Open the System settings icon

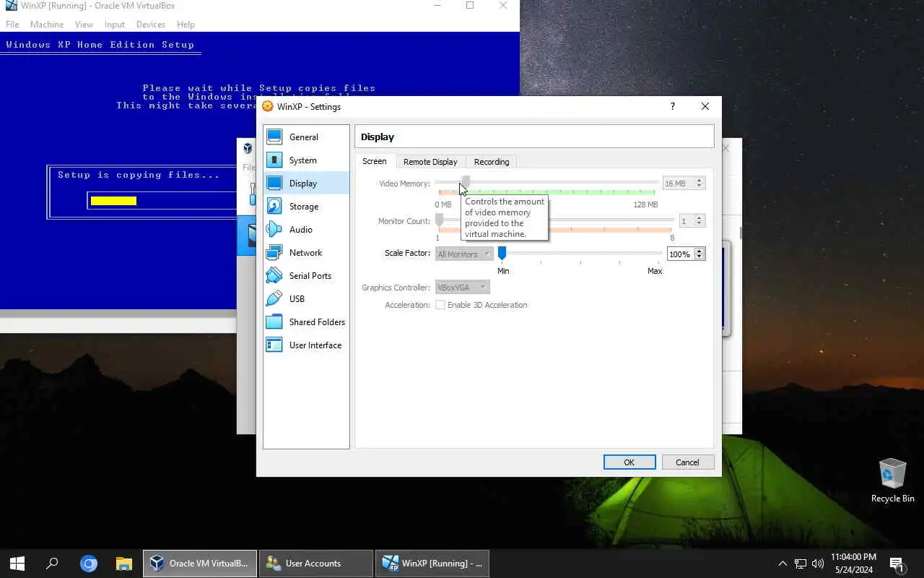click(274, 160)
